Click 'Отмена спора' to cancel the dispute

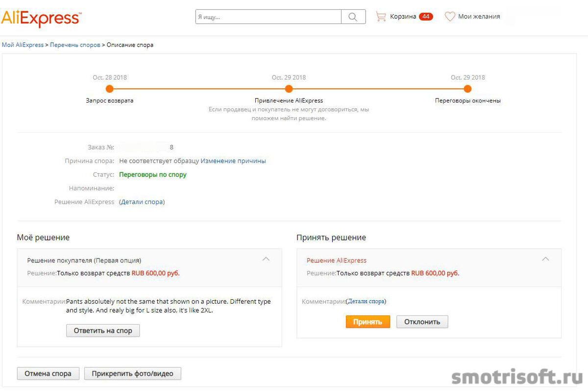click(x=48, y=373)
